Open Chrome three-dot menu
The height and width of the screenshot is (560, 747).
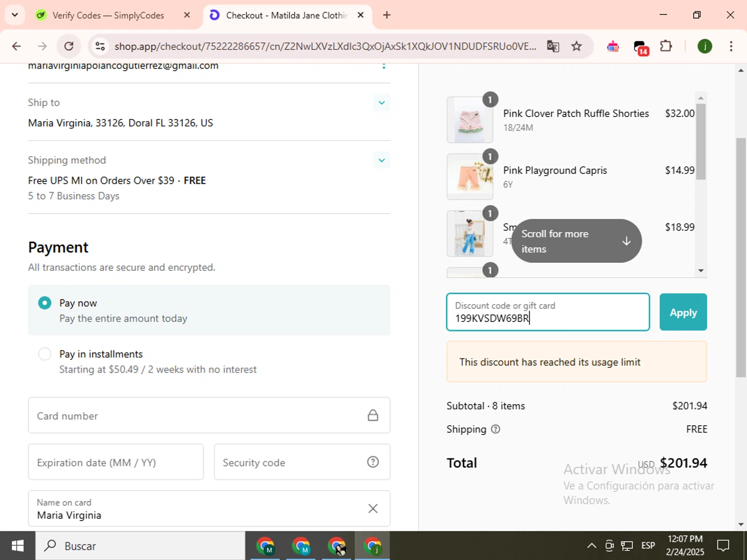point(731,46)
